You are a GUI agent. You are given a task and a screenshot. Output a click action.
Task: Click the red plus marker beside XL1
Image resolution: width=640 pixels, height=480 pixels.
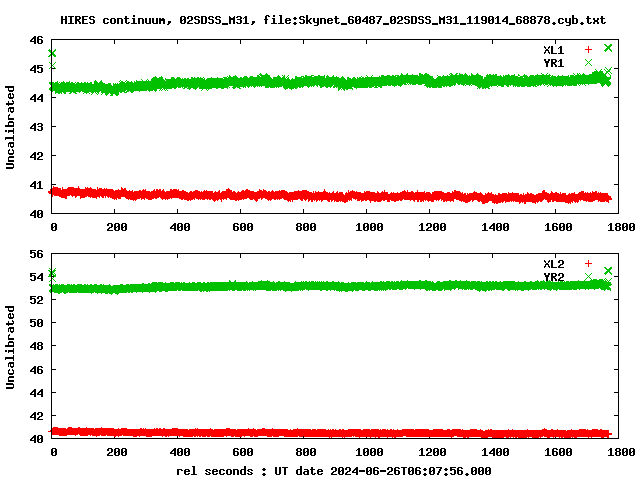click(x=588, y=50)
